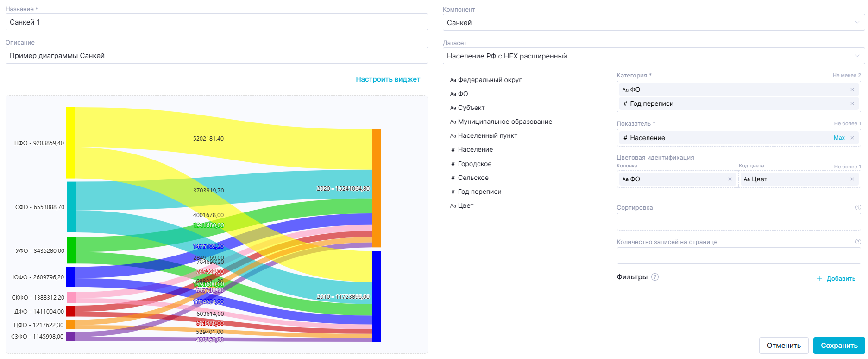This screenshot has width=868, height=359.
Task: Remove ФО from Категория field
Action: [x=852, y=90]
